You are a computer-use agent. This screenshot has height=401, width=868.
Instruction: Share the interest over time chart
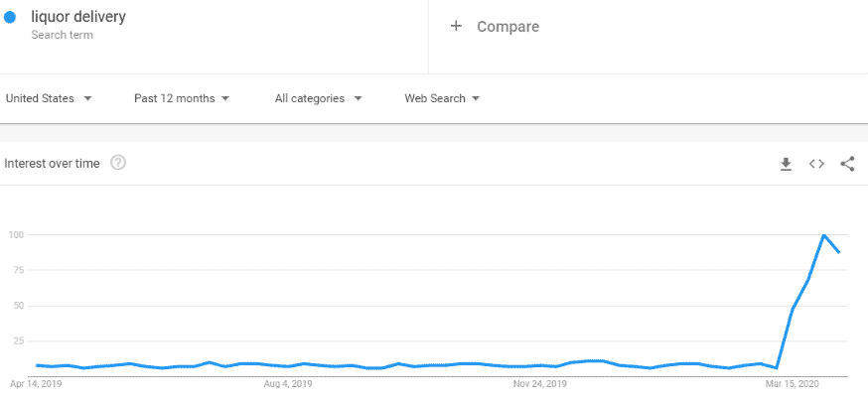pyautogui.click(x=847, y=164)
